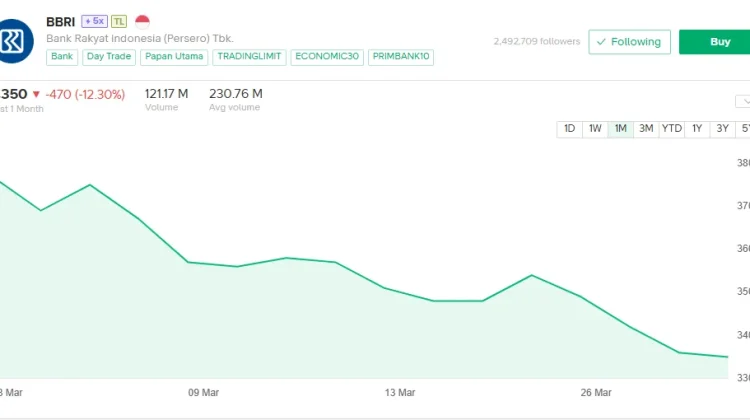This screenshot has height=420, width=750.
Task: Select the 3M chart range
Action: coord(646,129)
